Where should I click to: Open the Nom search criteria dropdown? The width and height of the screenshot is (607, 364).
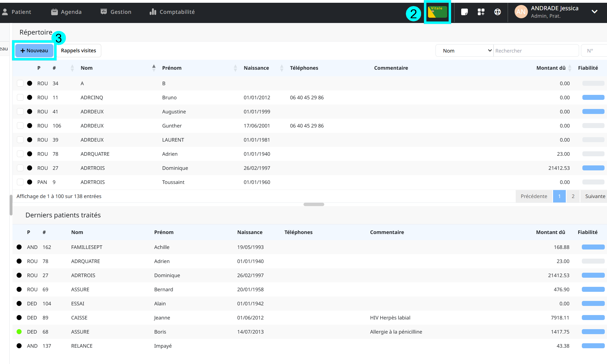coord(464,51)
